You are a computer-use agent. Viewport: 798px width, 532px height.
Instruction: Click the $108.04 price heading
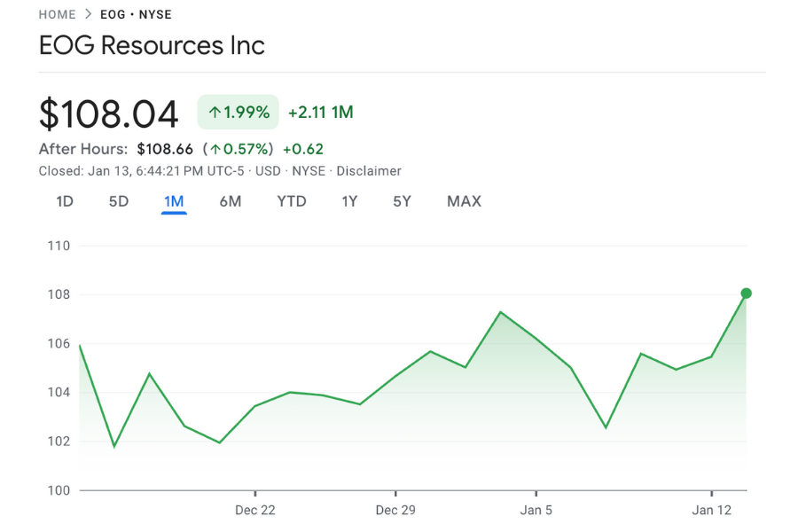108,113
